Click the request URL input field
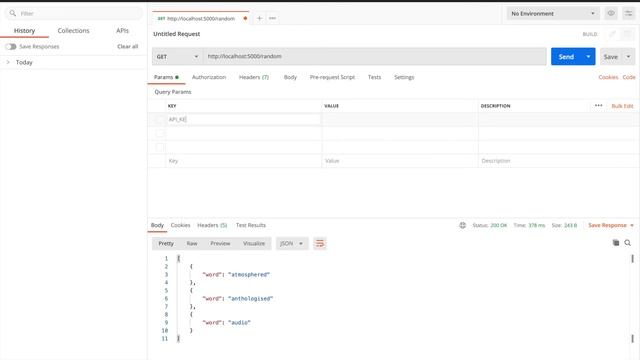The width and height of the screenshot is (640, 360). tap(375, 56)
